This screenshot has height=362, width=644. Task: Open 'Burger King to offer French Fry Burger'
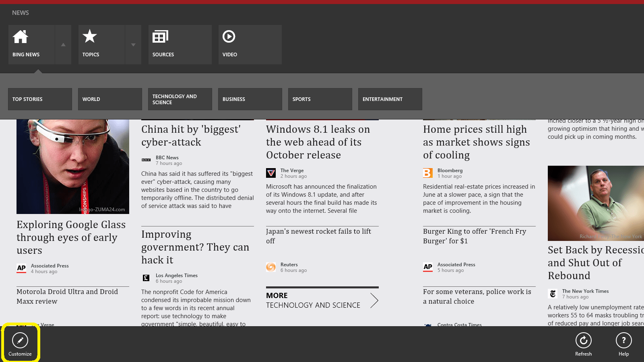point(475,236)
